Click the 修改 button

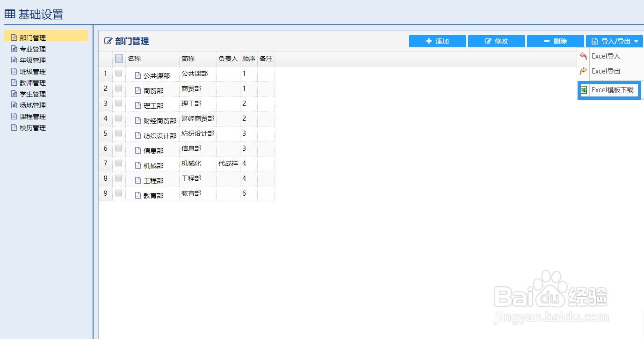click(497, 41)
